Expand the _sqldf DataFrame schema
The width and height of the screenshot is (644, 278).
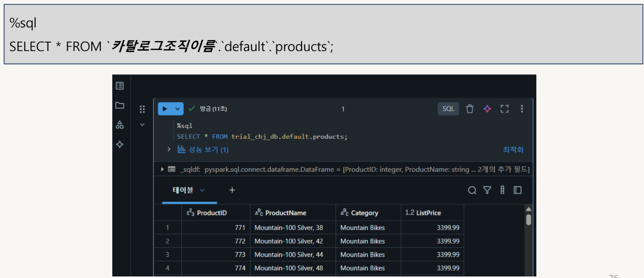click(162, 169)
